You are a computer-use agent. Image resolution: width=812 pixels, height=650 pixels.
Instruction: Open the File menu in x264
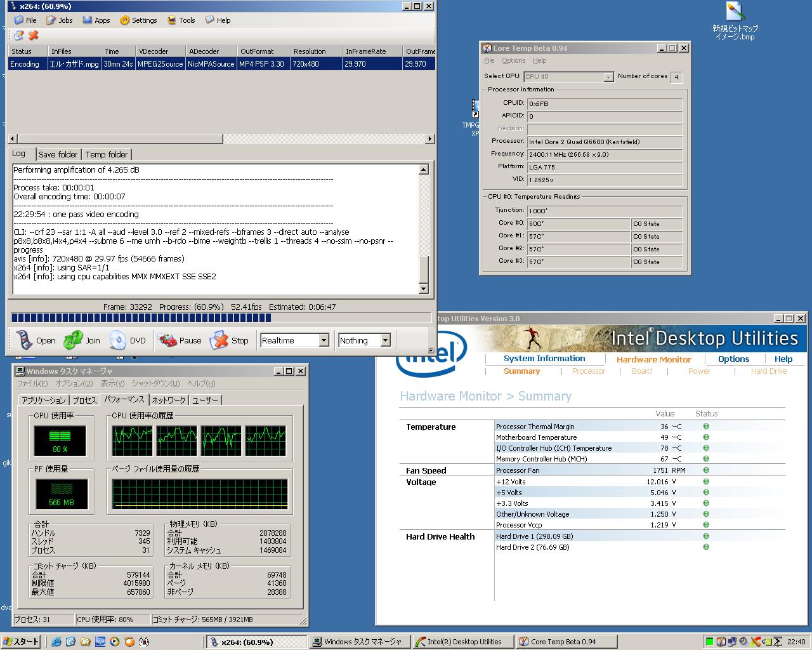[25, 20]
